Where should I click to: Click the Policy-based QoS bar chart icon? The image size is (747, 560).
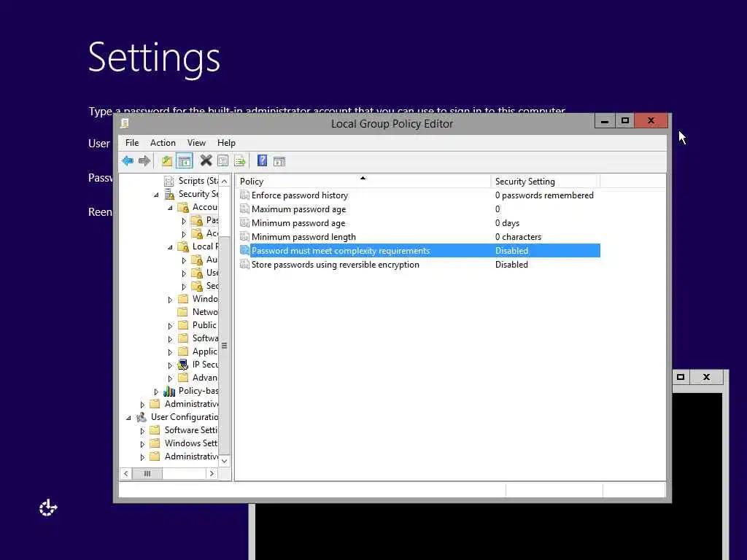point(169,391)
